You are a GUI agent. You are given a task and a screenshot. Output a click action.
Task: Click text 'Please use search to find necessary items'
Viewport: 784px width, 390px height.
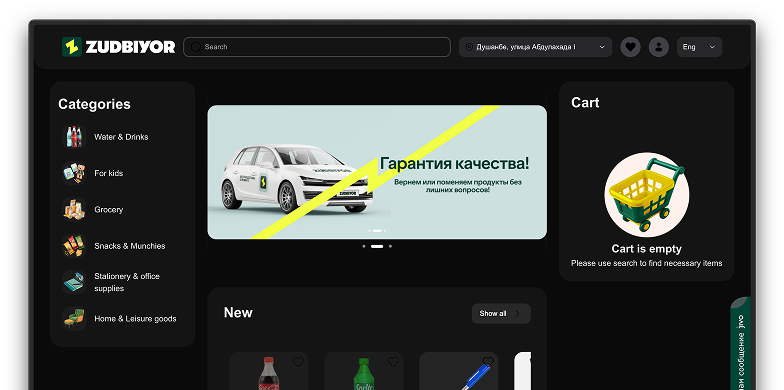tap(646, 263)
